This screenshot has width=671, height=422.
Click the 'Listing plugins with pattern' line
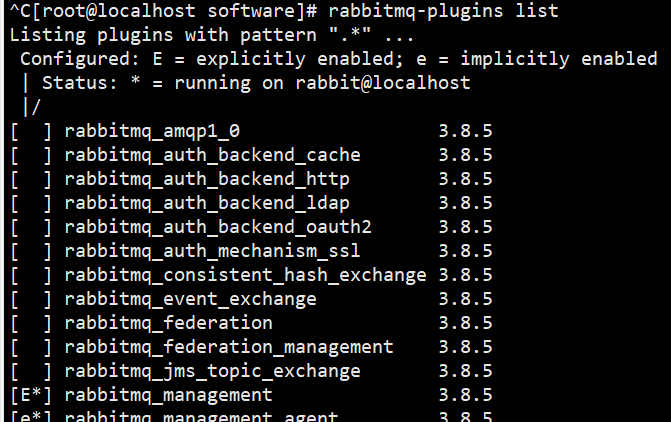[212, 35]
